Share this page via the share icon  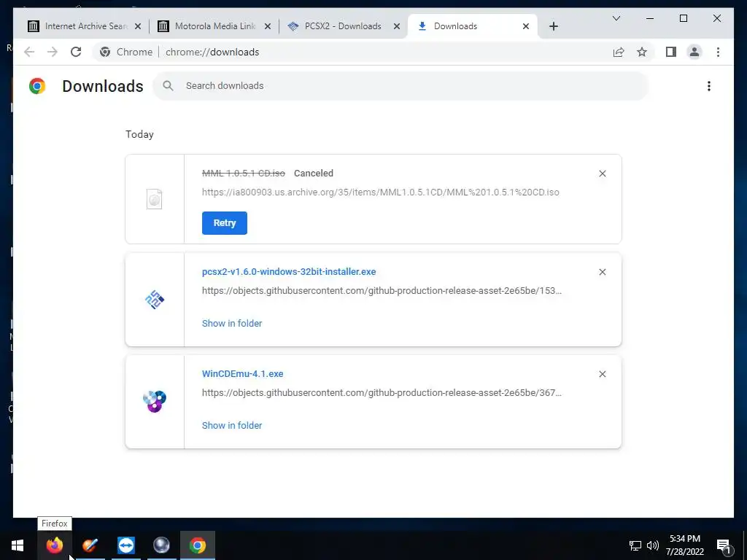(619, 52)
